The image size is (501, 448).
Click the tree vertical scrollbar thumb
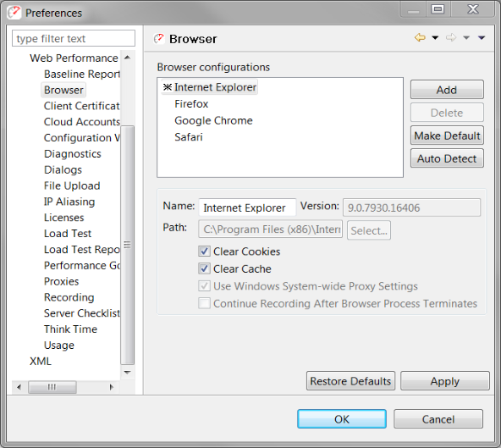click(128, 245)
